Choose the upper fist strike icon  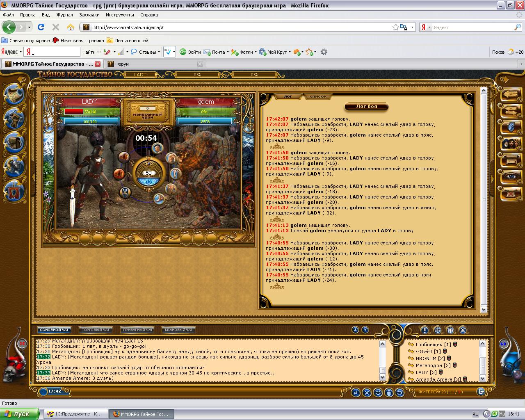pyautogui.click(x=123, y=157)
